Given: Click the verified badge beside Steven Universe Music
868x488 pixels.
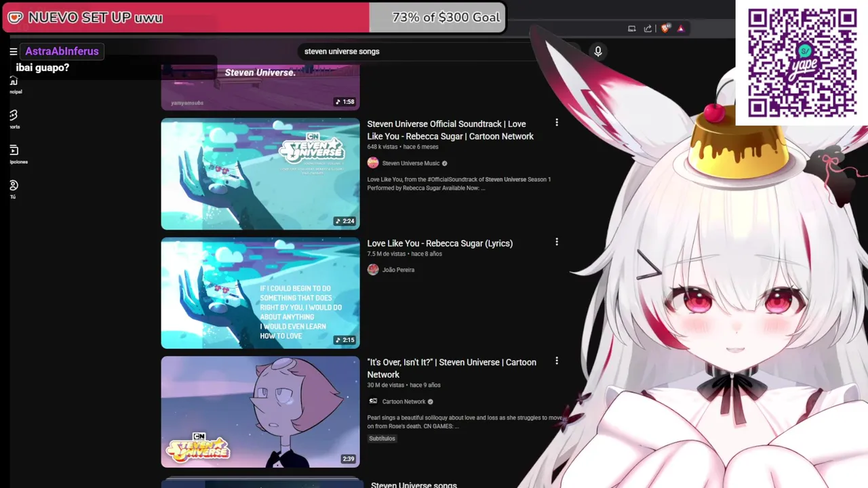Looking at the screenshot, I should (445, 163).
